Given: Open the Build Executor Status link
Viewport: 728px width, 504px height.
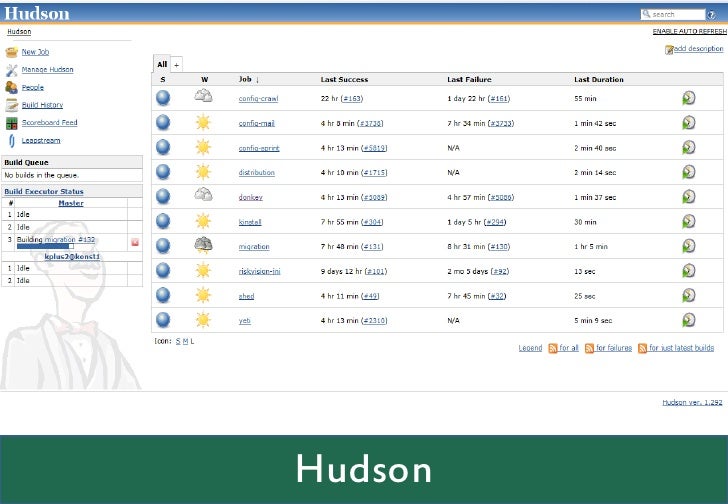Looking at the screenshot, I should coord(44,191).
